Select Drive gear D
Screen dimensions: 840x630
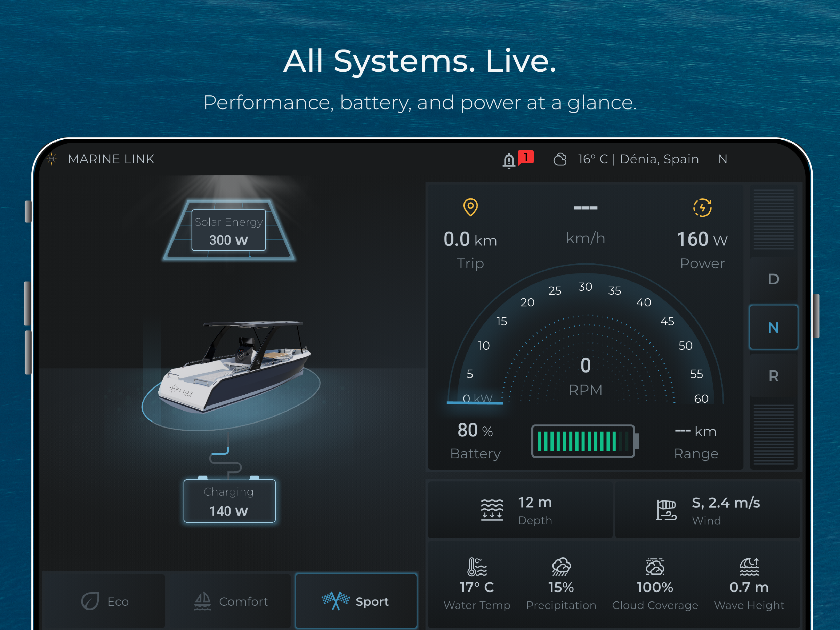click(x=773, y=279)
